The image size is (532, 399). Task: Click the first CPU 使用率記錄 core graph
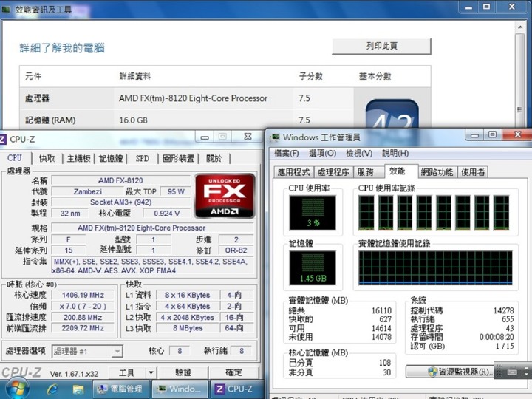point(366,213)
